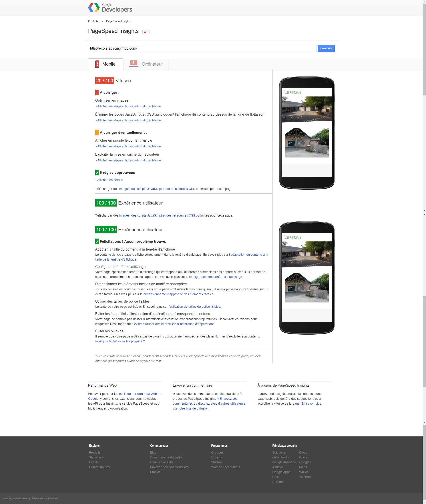This screenshot has height=504, width=426.
Task: Expand Afficher les détails for approved rules
Action: coord(110,180)
